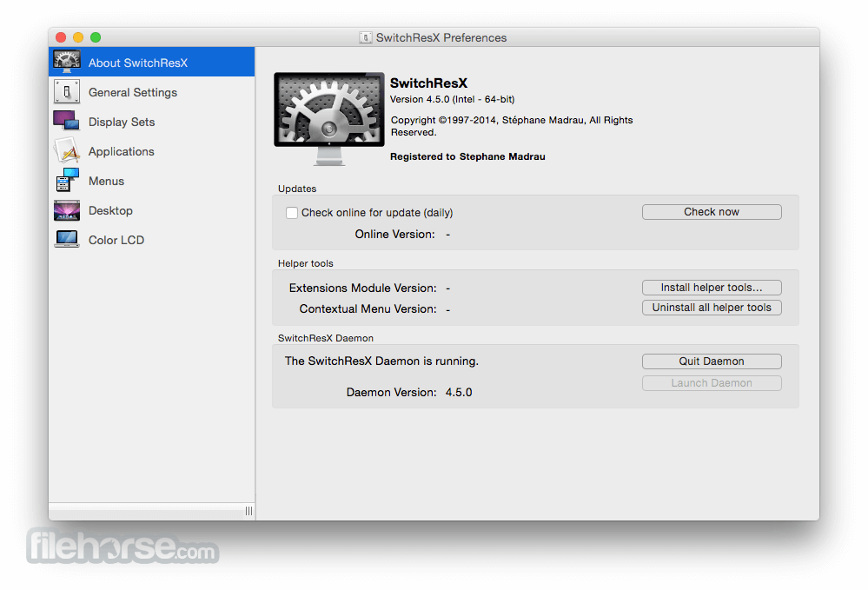Click the Online Version label
This screenshot has width=868, height=590.
(394, 234)
